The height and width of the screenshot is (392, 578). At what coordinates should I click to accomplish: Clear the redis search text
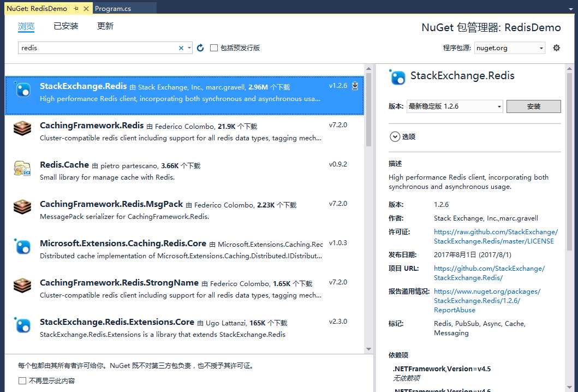click(x=181, y=48)
